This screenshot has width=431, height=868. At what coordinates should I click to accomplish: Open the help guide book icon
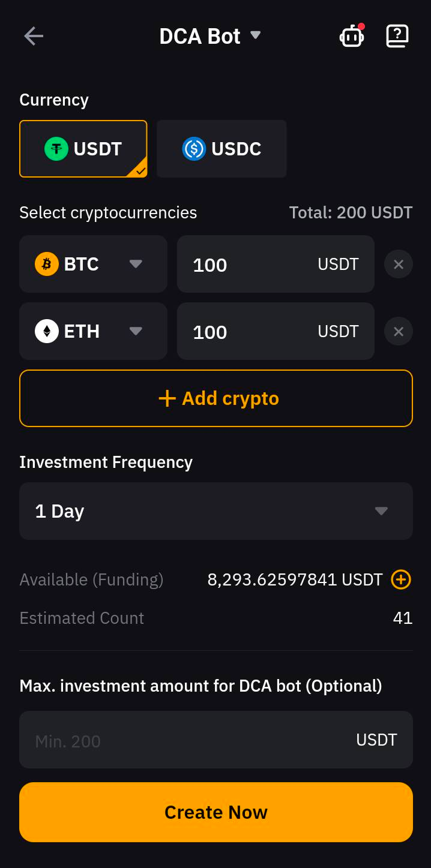point(397,36)
